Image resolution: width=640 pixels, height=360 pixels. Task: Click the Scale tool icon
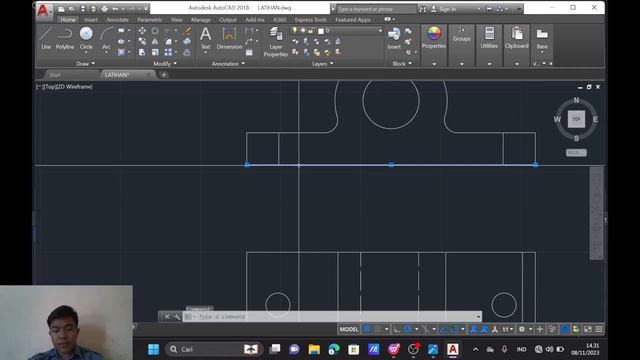click(155, 52)
